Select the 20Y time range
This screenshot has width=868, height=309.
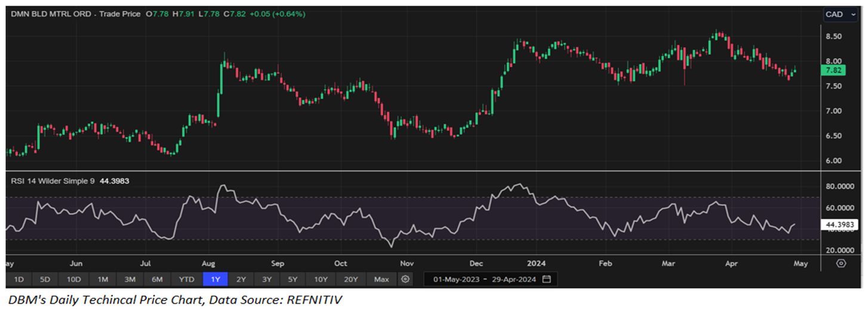tap(350, 279)
